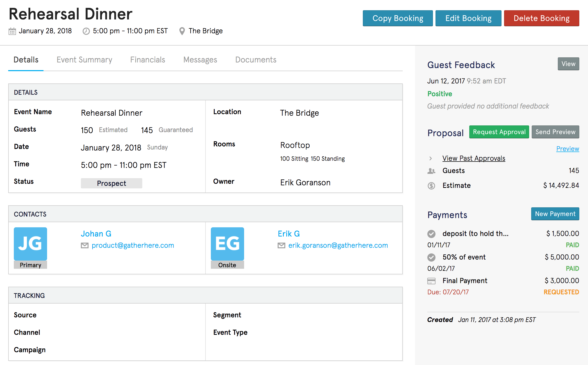Click the JG primary contact avatar
This screenshot has height=365, width=588.
30,244
